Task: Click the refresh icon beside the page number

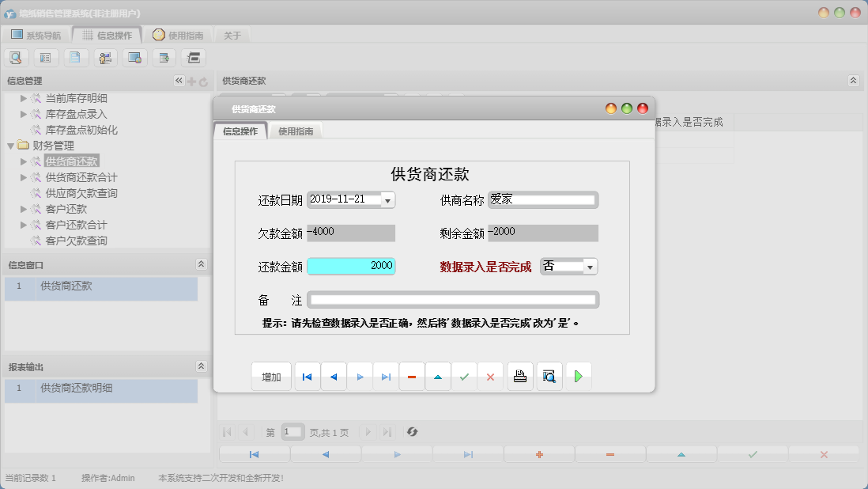Action: point(410,432)
